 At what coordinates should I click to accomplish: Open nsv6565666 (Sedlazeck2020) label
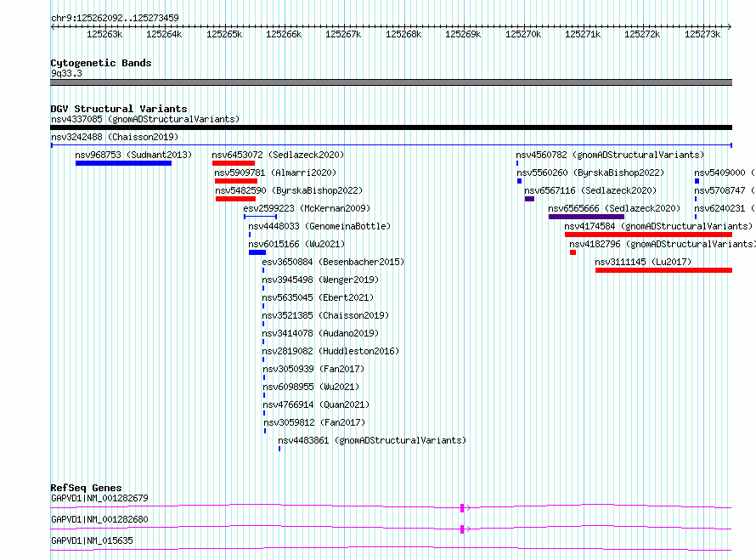pos(614,208)
